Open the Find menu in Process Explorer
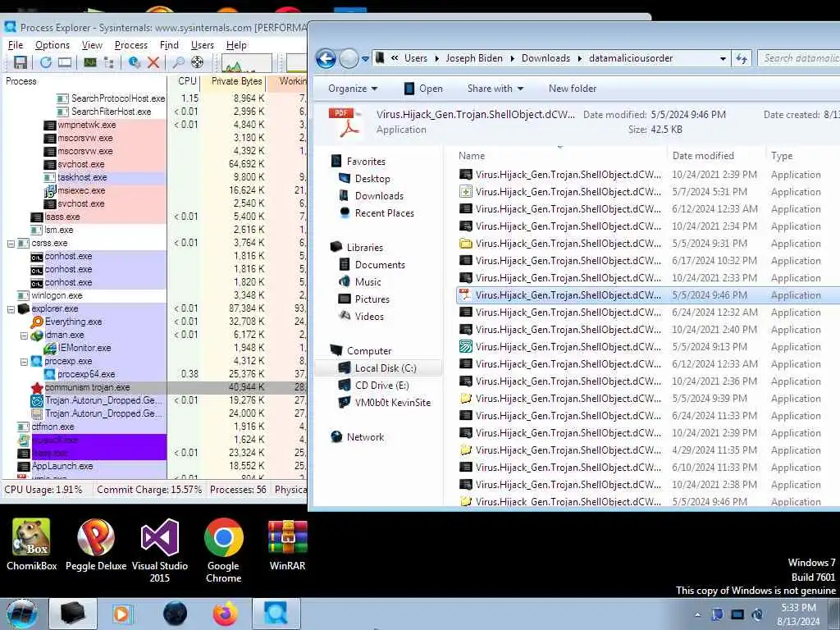The image size is (840, 630). click(x=169, y=45)
